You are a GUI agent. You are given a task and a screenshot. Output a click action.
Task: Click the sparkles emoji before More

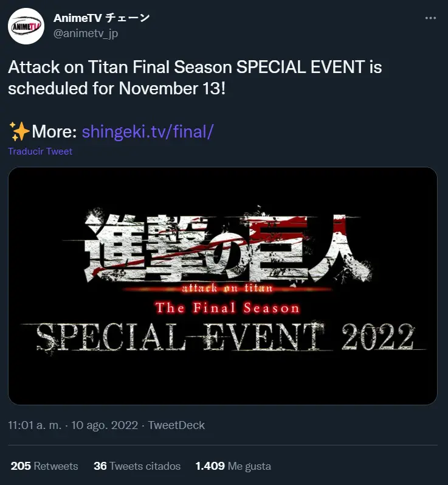pos(19,131)
